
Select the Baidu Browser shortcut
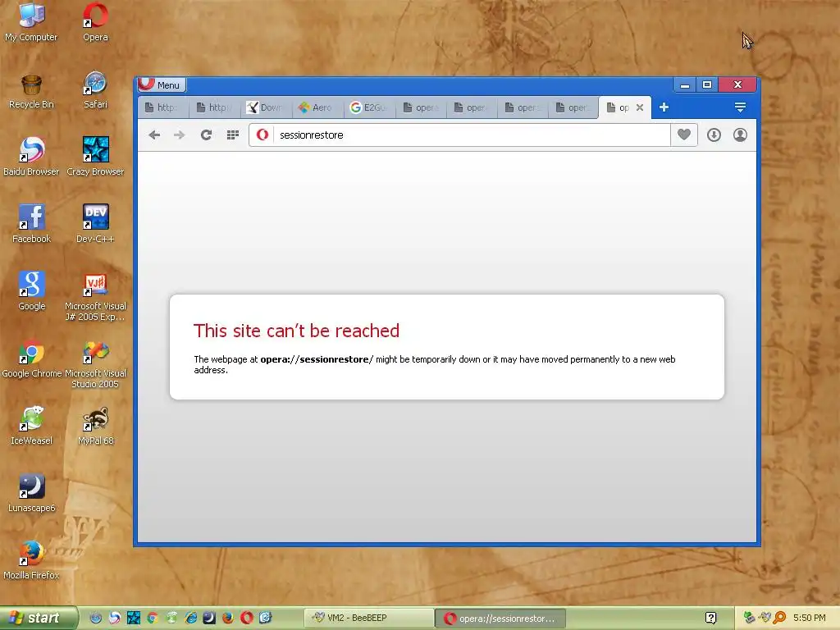31,157
